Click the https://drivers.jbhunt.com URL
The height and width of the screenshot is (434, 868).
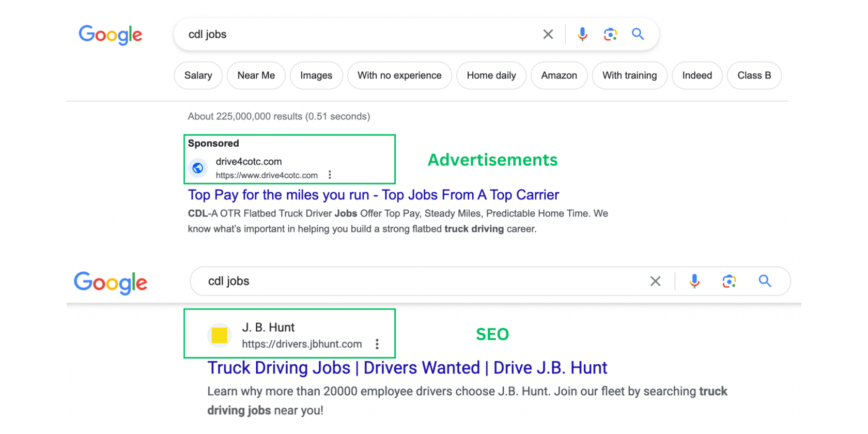pyautogui.click(x=302, y=344)
